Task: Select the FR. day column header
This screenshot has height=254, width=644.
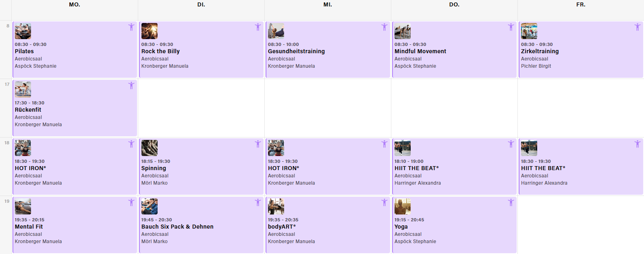Action: [x=581, y=5]
